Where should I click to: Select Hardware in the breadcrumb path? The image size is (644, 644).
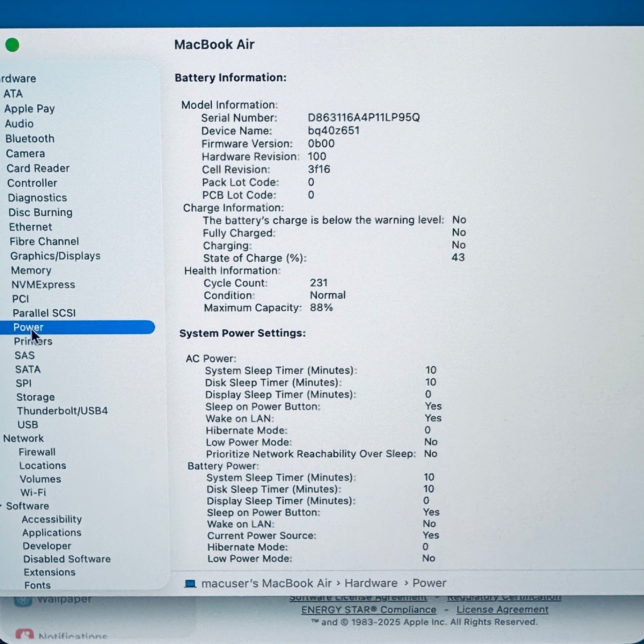point(370,583)
